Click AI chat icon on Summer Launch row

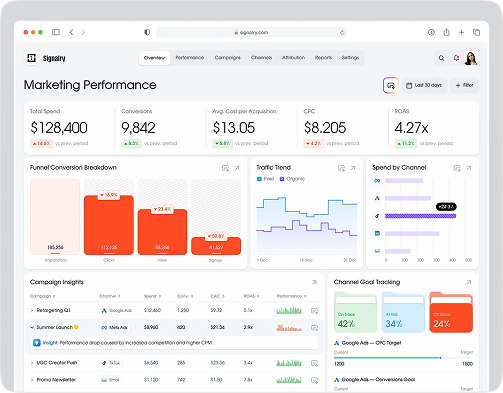tap(314, 328)
